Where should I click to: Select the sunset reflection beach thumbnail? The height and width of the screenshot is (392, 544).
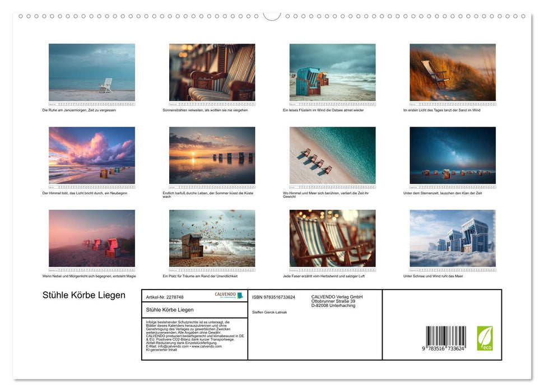(212, 155)
